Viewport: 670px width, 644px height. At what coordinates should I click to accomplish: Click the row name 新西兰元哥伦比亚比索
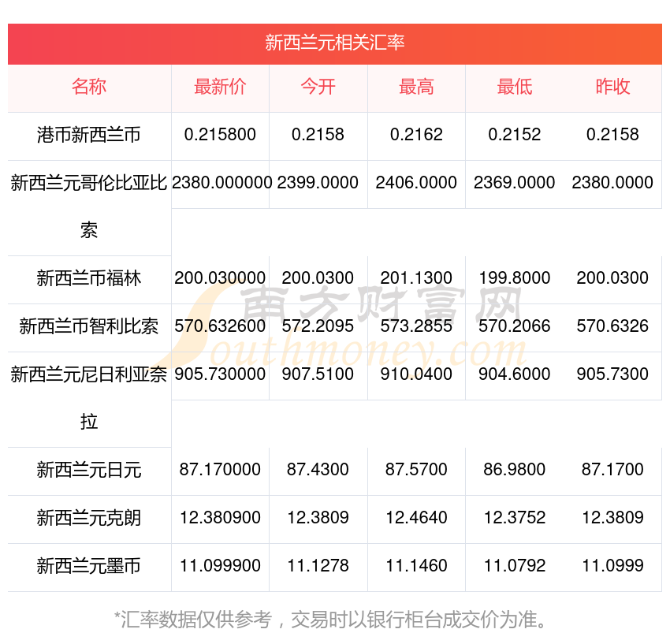[89, 207]
